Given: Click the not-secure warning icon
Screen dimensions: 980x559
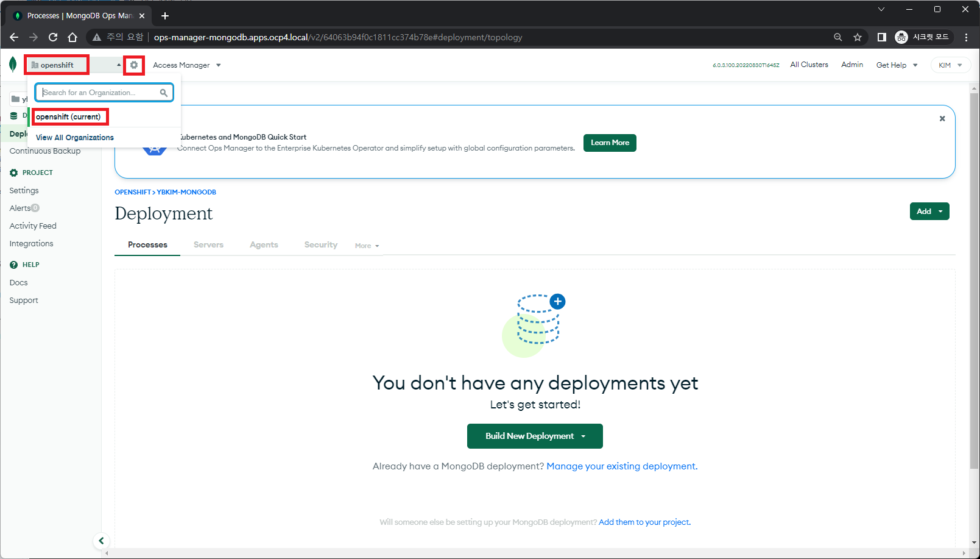Looking at the screenshot, I should point(96,37).
